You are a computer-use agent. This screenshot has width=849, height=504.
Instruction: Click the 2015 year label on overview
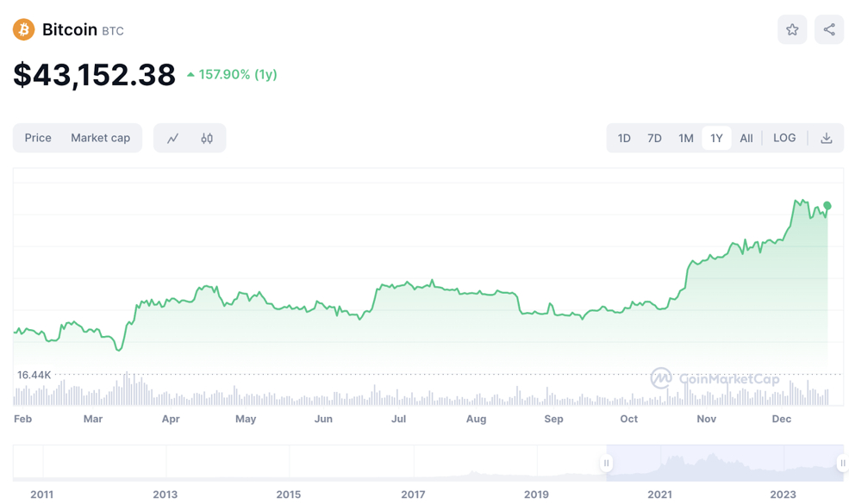pos(289,495)
